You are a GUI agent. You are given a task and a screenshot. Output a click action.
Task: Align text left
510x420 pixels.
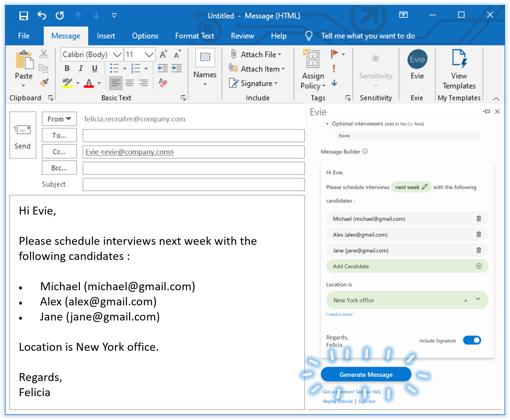pyautogui.click(x=115, y=83)
